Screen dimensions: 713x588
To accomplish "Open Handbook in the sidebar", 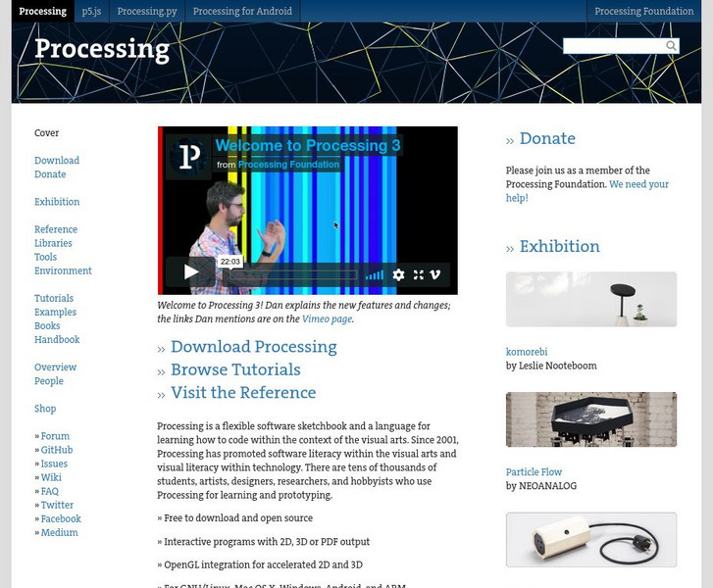I will [x=57, y=339].
